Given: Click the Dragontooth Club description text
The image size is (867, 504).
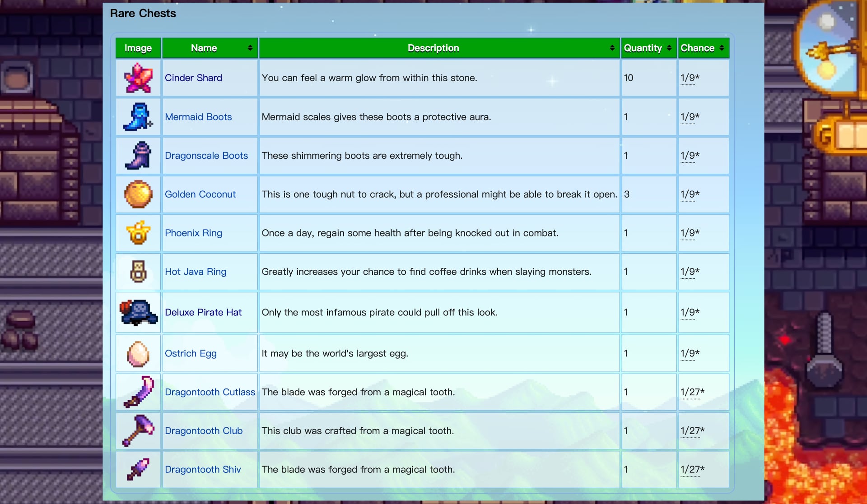Looking at the screenshot, I should (x=358, y=431).
